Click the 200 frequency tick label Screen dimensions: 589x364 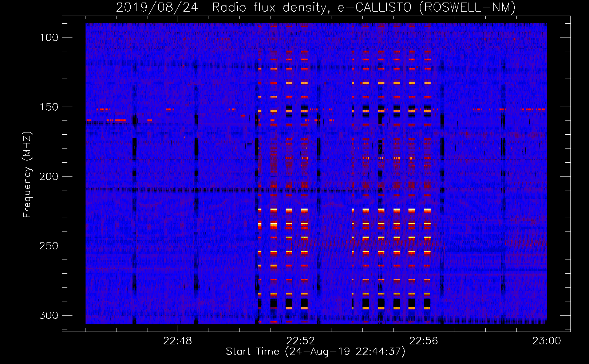pos(49,177)
